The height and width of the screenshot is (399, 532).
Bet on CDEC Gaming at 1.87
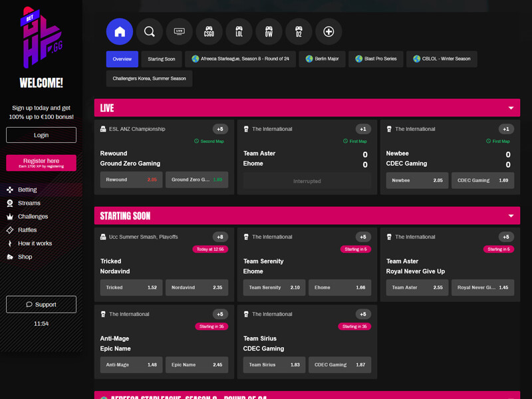click(340, 364)
